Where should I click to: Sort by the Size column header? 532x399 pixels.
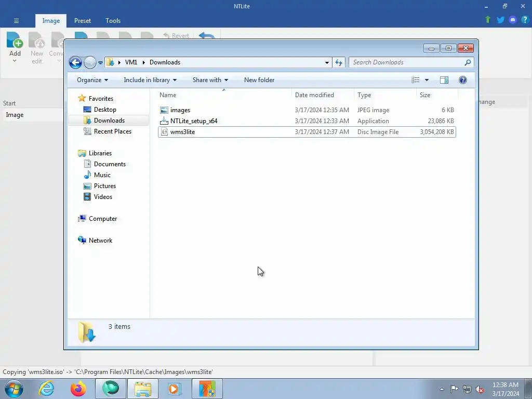point(437,95)
